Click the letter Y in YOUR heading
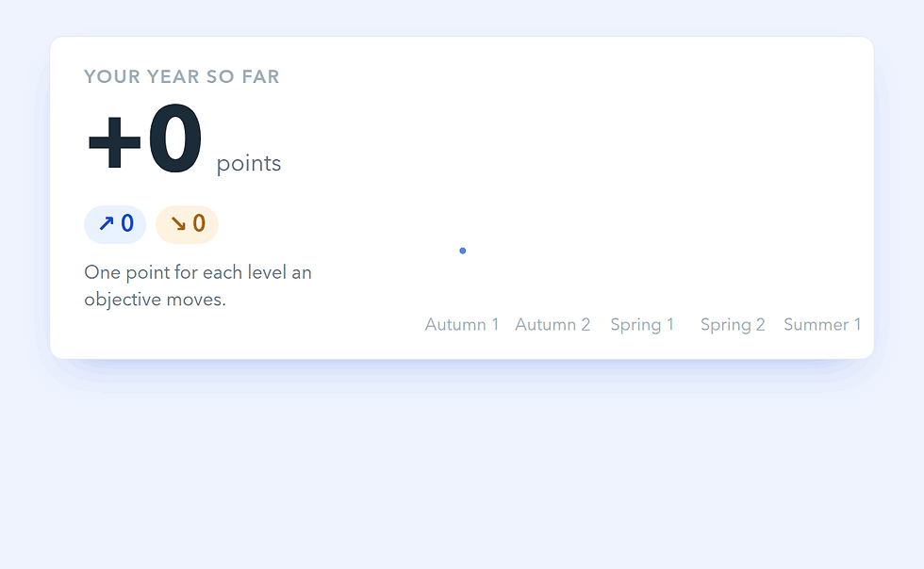 coord(90,76)
